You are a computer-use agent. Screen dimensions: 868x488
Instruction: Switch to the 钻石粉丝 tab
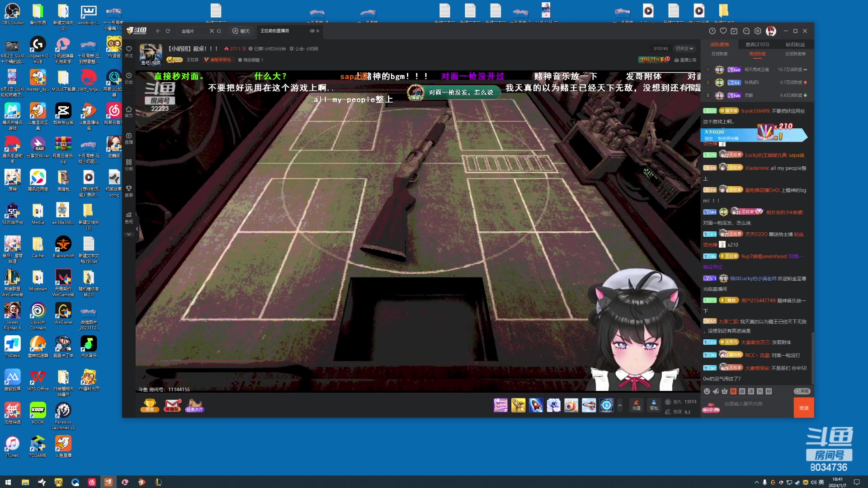point(795,44)
